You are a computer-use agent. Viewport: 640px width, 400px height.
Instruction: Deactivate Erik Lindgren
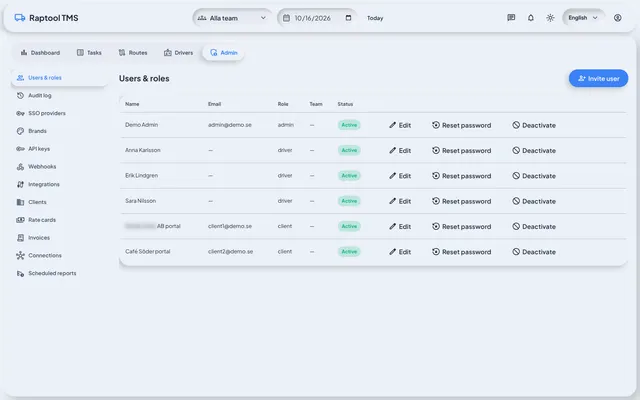click(534, 176)
